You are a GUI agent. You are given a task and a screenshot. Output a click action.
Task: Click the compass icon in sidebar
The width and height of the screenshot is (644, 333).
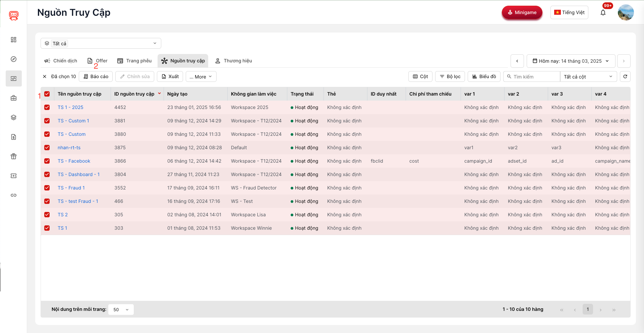tap(13, 59)
